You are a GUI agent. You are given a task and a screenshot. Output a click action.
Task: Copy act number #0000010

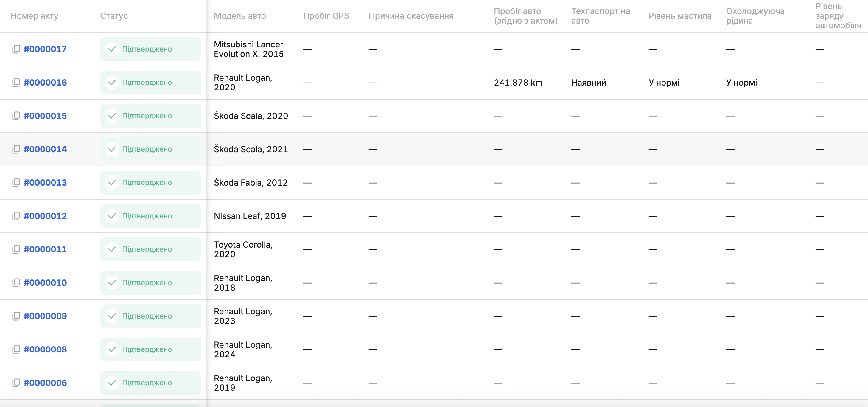click(x=16, y=283)
